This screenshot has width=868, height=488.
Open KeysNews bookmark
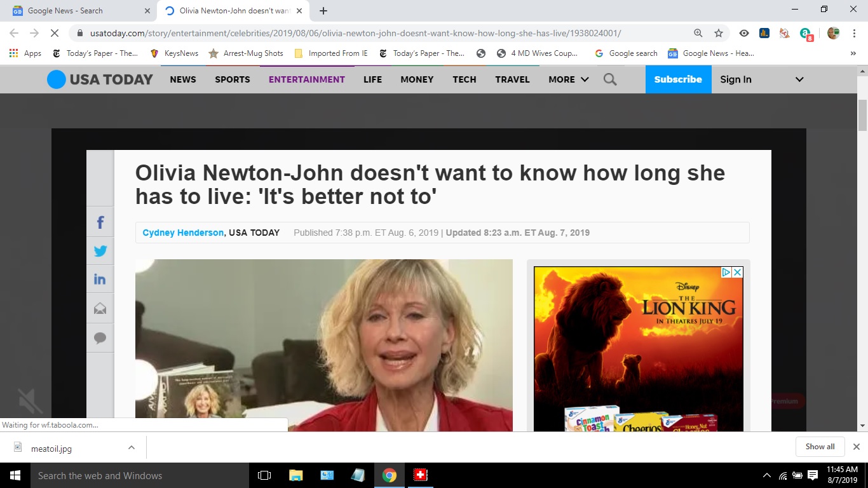pos(174,53)
